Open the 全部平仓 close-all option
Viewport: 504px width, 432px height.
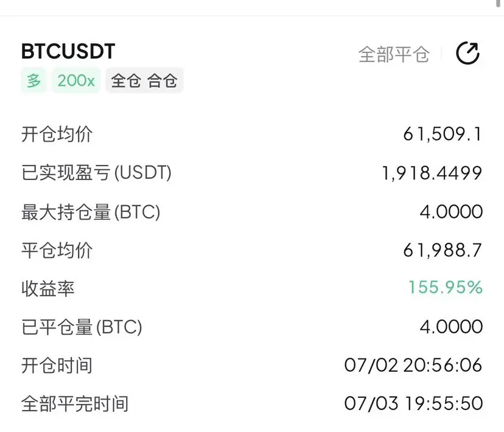394,54
